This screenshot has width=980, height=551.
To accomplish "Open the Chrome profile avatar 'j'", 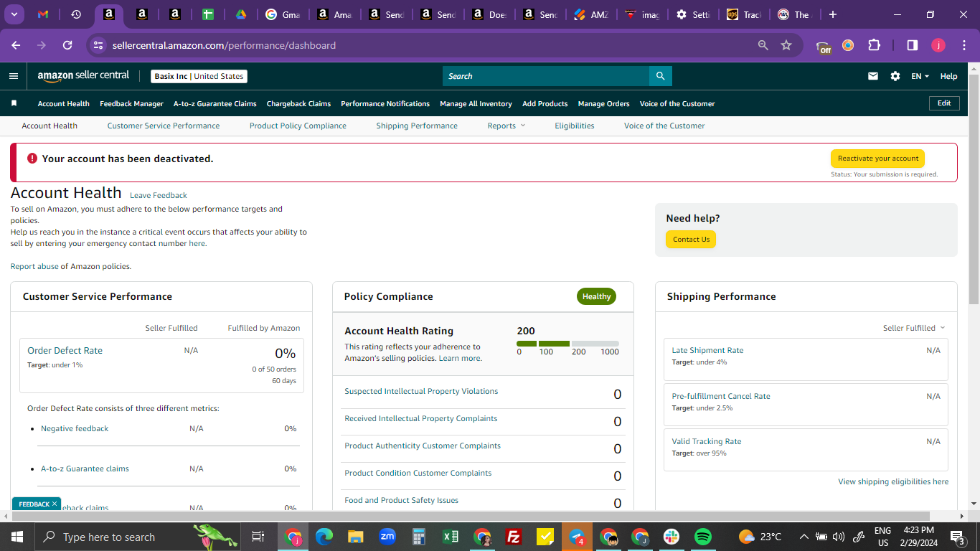I will tap(938, 45).
